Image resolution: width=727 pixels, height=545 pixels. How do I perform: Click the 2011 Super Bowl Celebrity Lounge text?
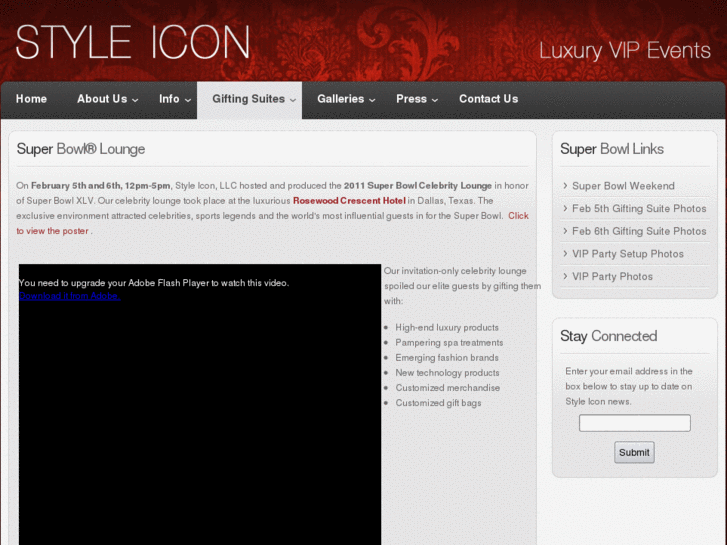pos(418,186)
